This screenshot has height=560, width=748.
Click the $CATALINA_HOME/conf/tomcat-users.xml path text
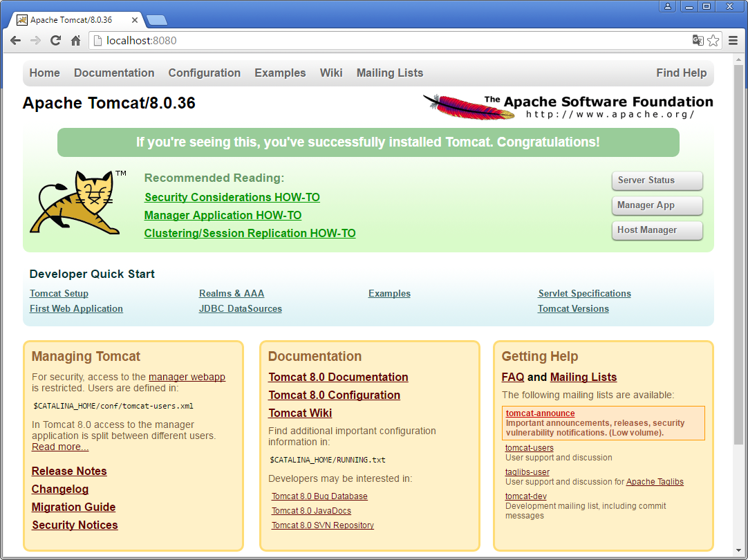(113, 407)
